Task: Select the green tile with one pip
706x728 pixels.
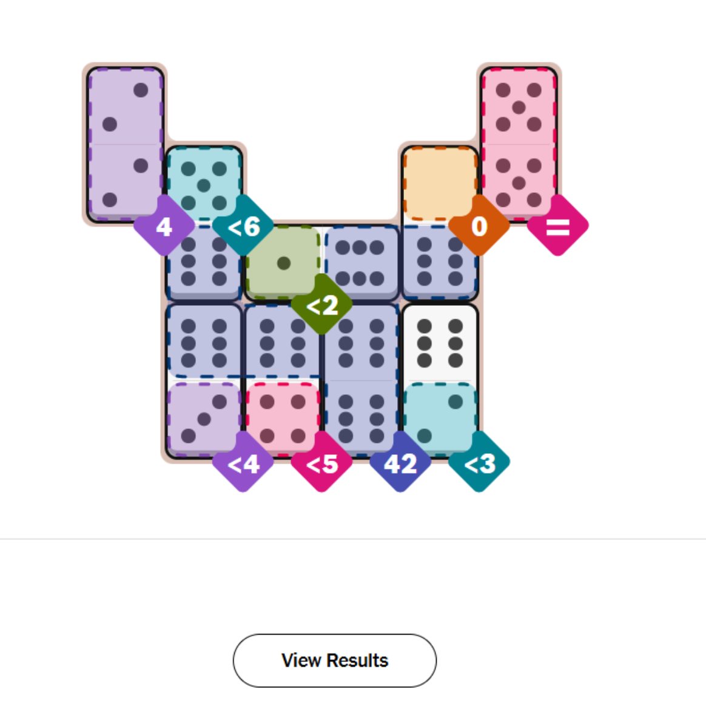Action: pos(283,263)
